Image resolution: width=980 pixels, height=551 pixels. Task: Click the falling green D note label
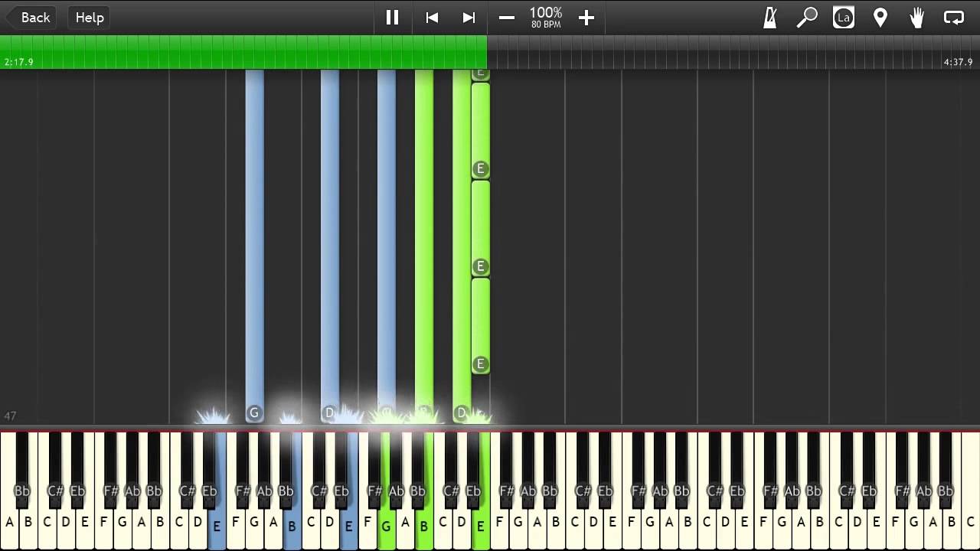[462, 413]
